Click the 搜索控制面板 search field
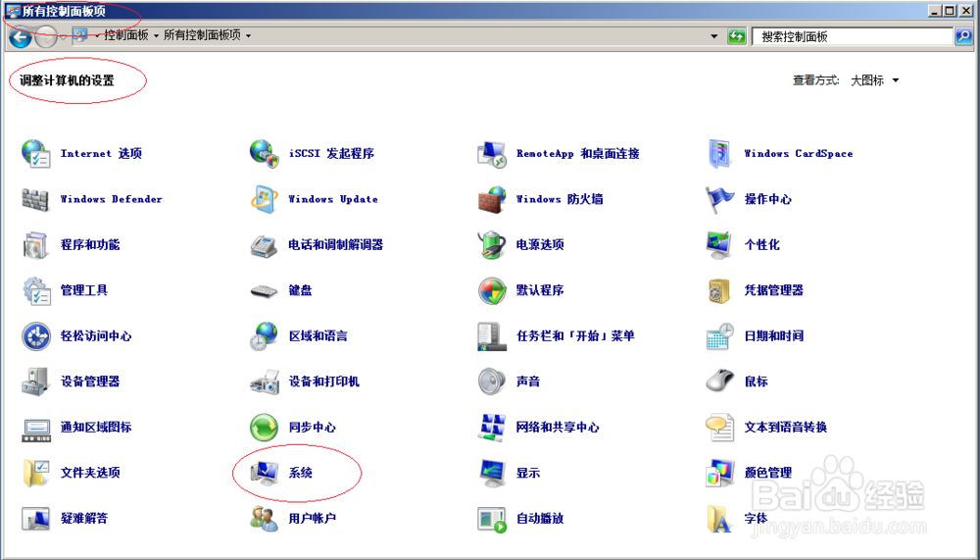Image resolution: width=980 pixels, height=560 pixels. tap(854, 36)
